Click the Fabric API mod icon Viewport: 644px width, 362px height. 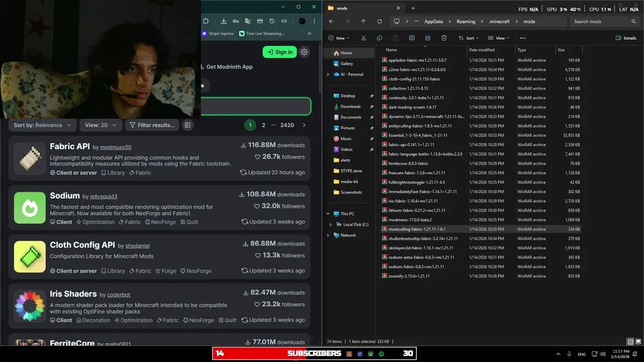point(30,158)
